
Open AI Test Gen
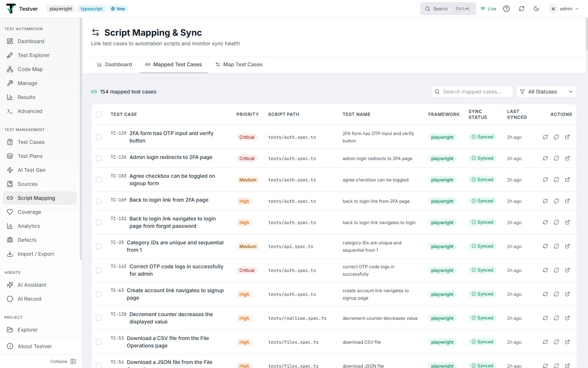40,170
